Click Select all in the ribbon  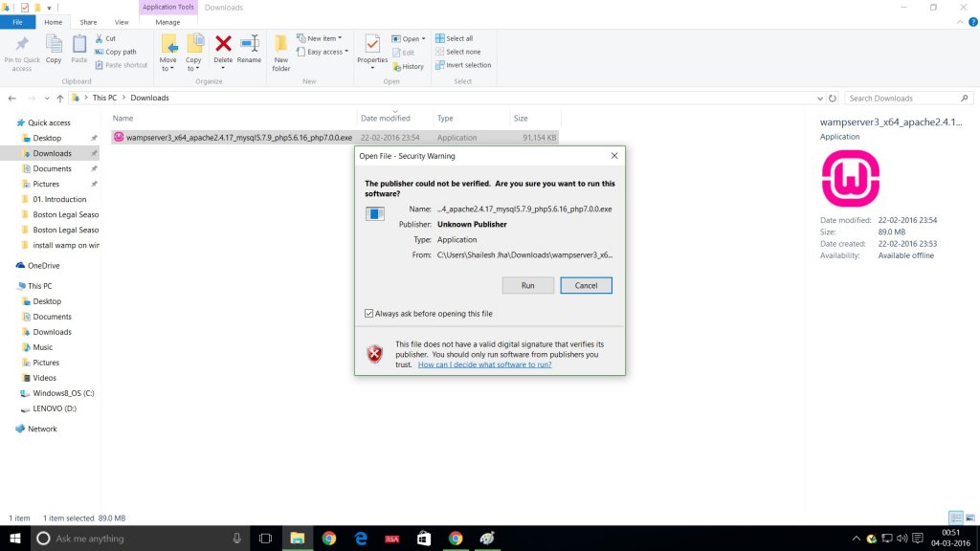pyautogui.click(x=455, y=38)
